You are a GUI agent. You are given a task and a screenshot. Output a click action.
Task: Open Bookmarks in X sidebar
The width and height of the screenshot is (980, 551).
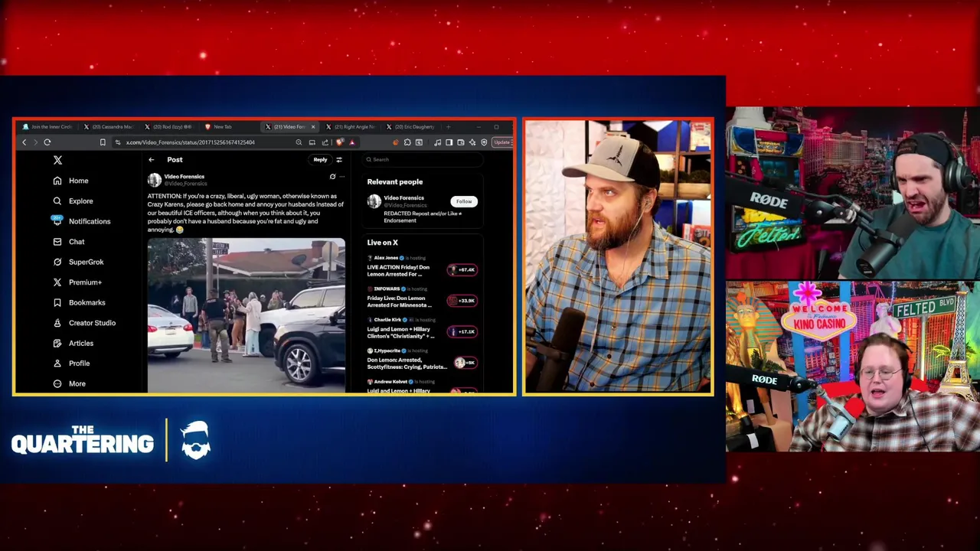coord(79,302)
